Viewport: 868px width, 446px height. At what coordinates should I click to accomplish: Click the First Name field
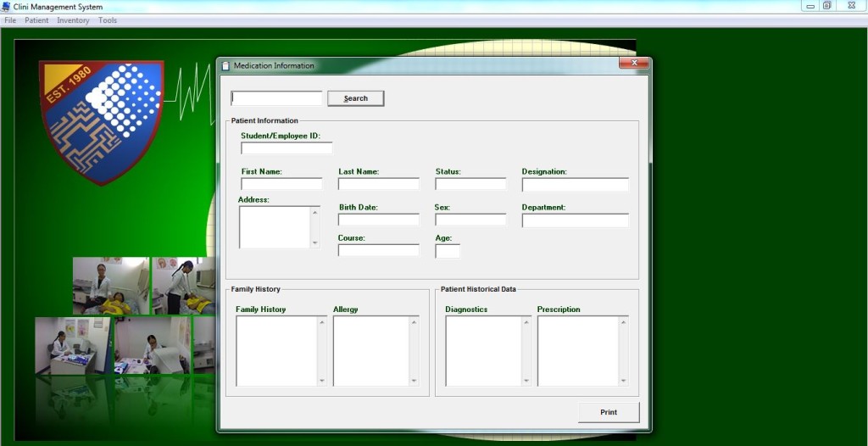tap(281, 184)
